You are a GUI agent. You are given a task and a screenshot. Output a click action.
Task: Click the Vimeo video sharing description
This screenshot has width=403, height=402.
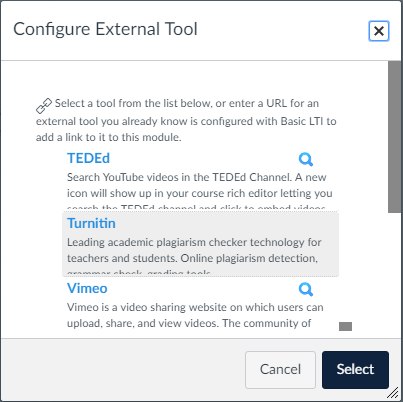[x=195, y=315]
